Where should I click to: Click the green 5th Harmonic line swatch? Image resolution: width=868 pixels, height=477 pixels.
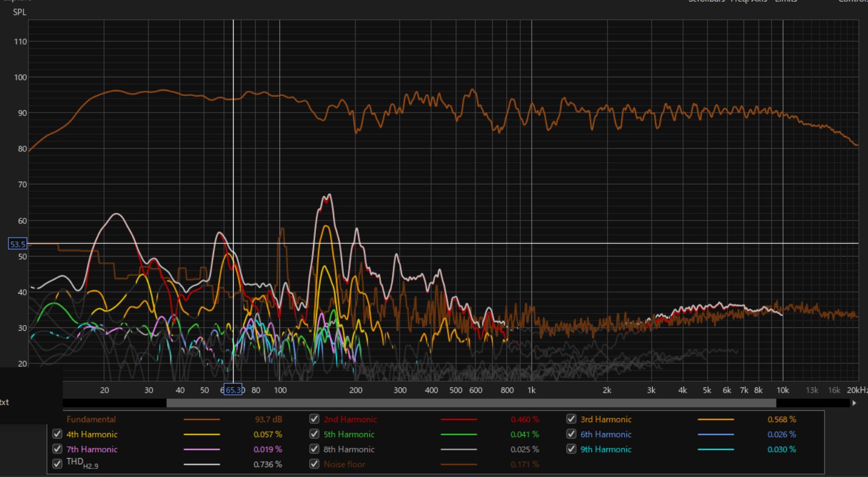[459, 435]
